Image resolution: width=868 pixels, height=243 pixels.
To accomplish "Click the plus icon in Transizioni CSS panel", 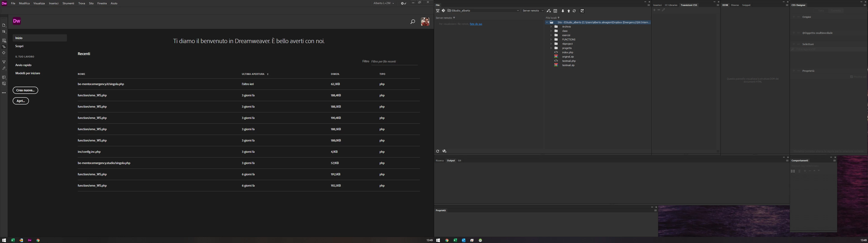I will 654,10.
